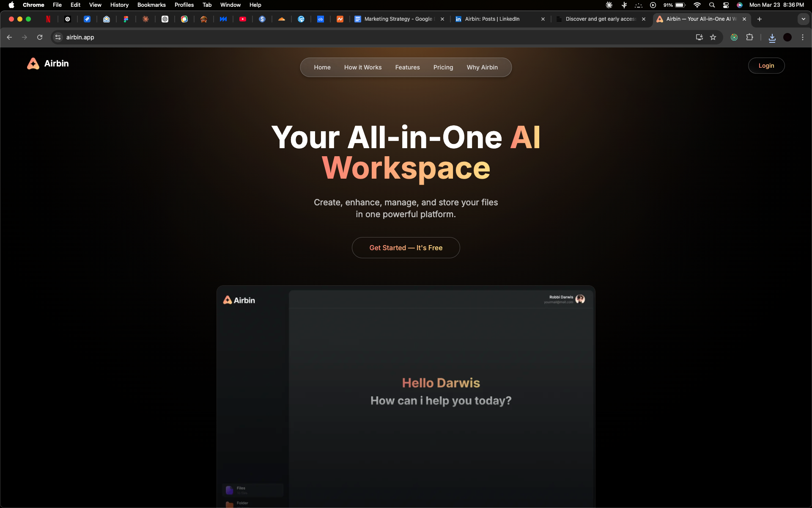Close the Airbin All-in-One tab

[x=744, y=19]
